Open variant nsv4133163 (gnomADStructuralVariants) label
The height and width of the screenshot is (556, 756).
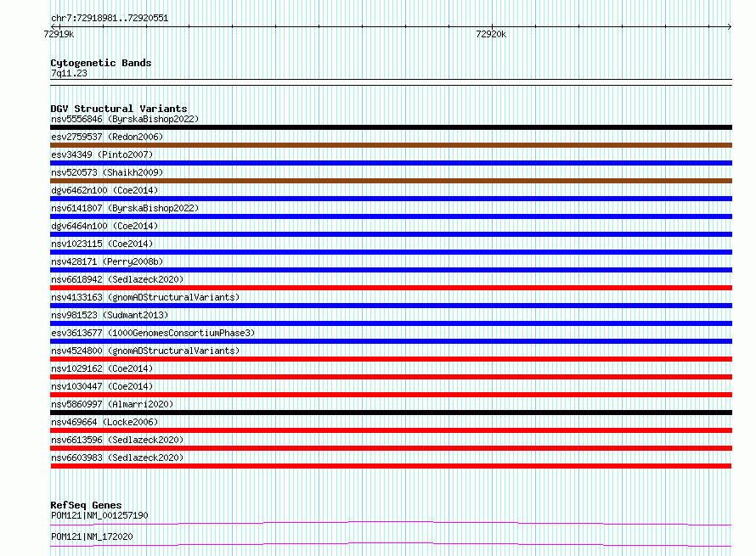coord(145,297)
